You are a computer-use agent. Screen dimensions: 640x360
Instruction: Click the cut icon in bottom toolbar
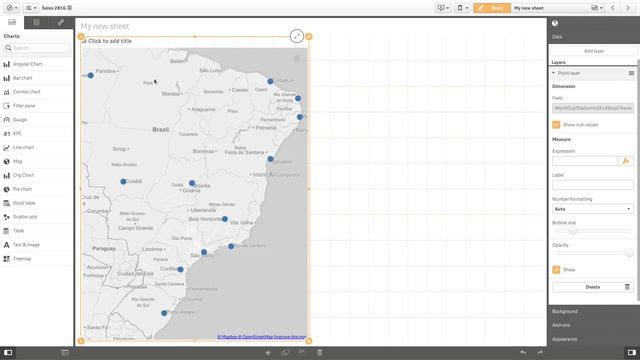(268, 352)
